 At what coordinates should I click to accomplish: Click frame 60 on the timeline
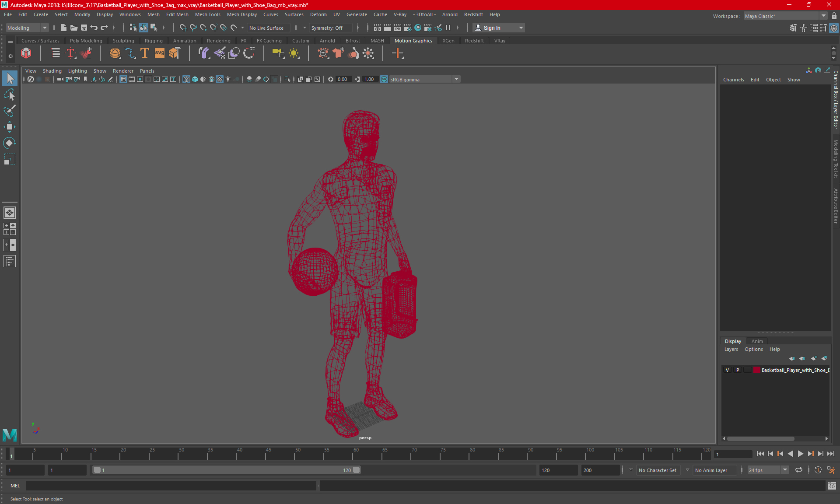353,453
